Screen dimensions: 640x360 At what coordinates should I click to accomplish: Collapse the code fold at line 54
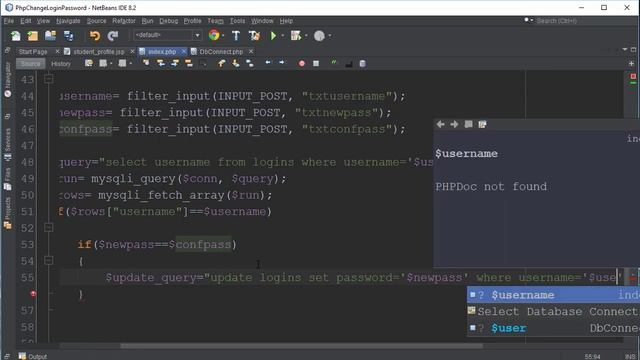tap(49, 260)
